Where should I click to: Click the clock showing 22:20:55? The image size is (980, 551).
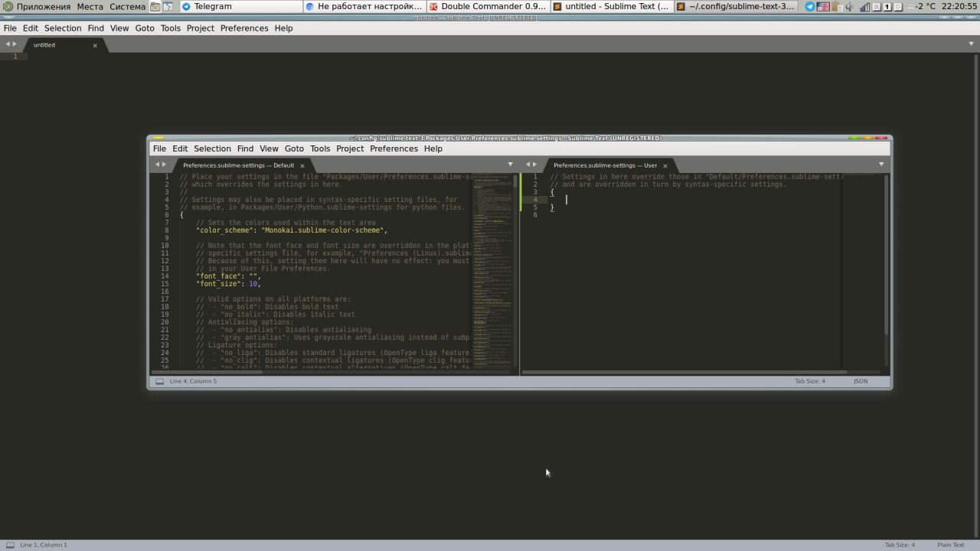[x=959, y=6]
